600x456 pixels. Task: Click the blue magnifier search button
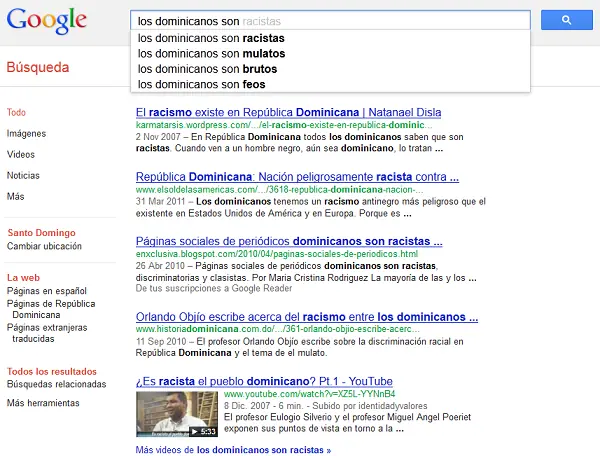(566, 20)
